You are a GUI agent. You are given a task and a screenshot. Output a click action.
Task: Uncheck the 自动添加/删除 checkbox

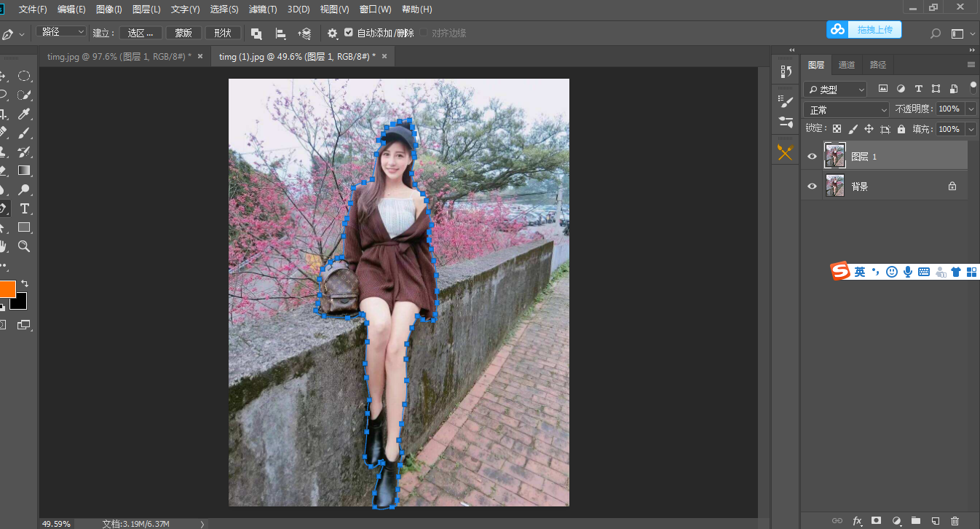point(349,33)
